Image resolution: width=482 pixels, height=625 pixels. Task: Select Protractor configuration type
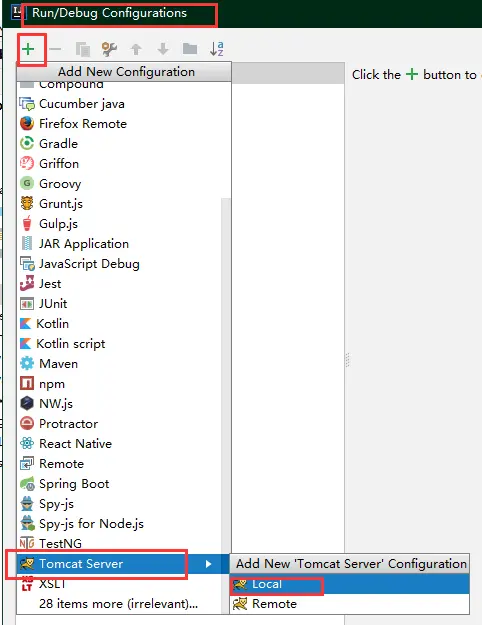coord(119,424)
